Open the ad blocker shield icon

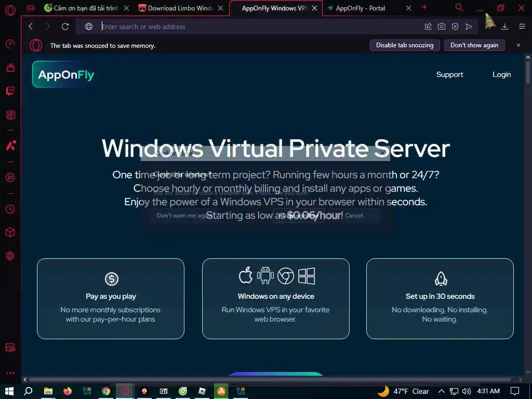point(455,26)
